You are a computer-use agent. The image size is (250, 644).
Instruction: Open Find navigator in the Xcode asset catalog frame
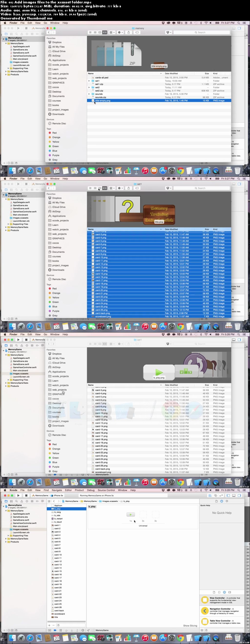pos(17,501)
